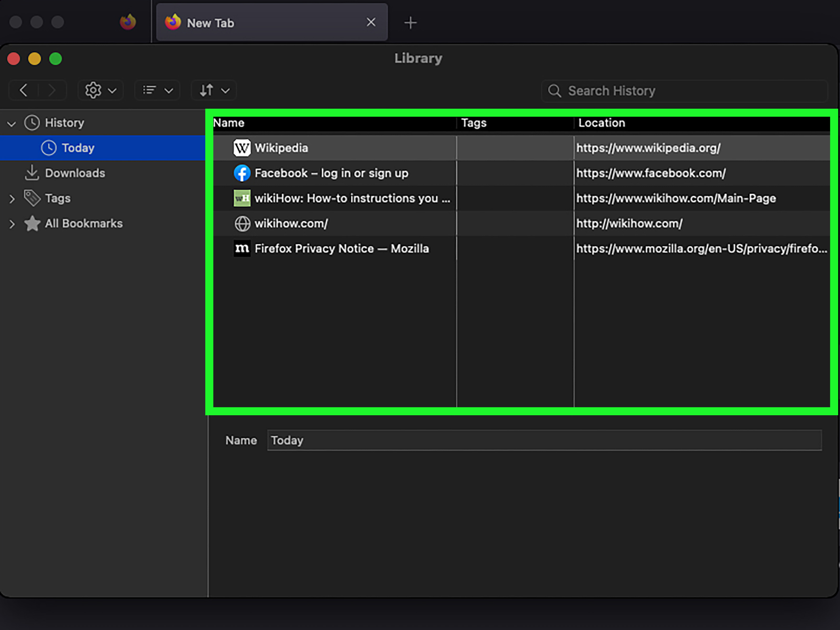Click the back arrow in Library toolbar
This screenshot has width=840, height=630.
coord(24,90)
